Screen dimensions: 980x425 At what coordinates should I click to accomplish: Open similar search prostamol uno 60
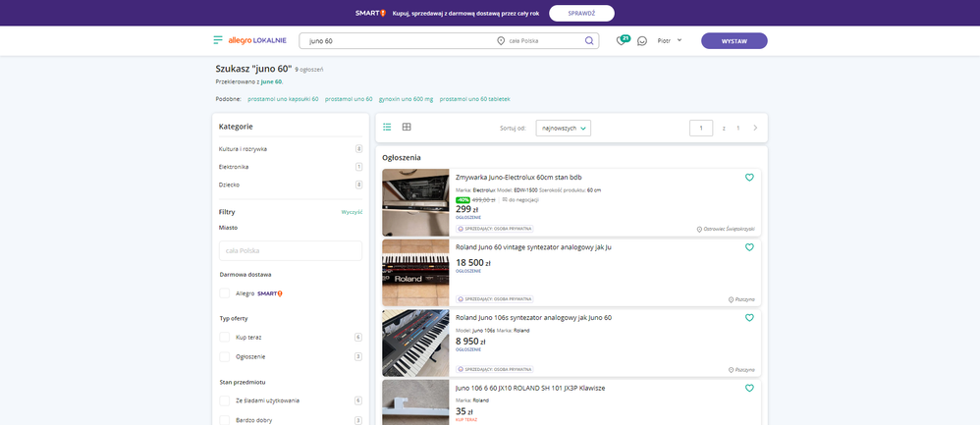349,99
